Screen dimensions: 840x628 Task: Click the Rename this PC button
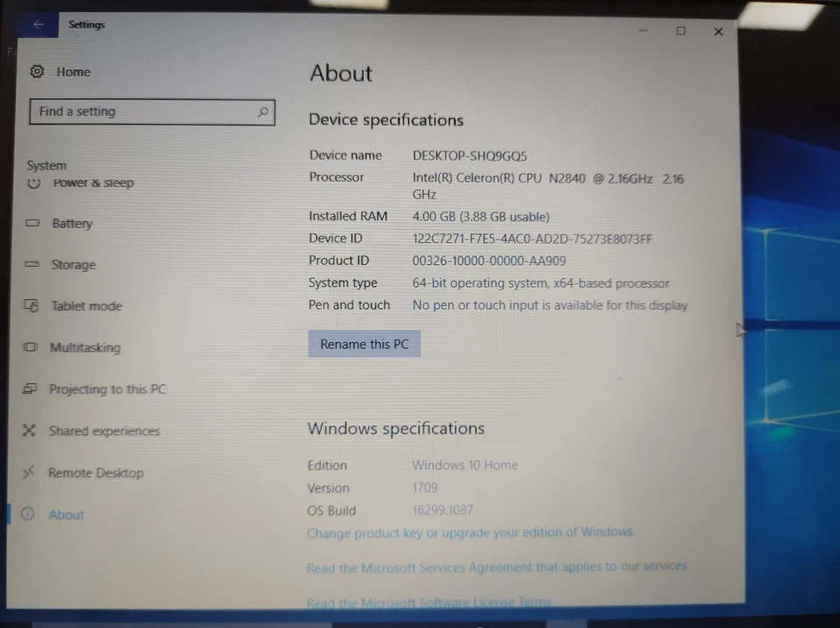(x=364, y=344)
